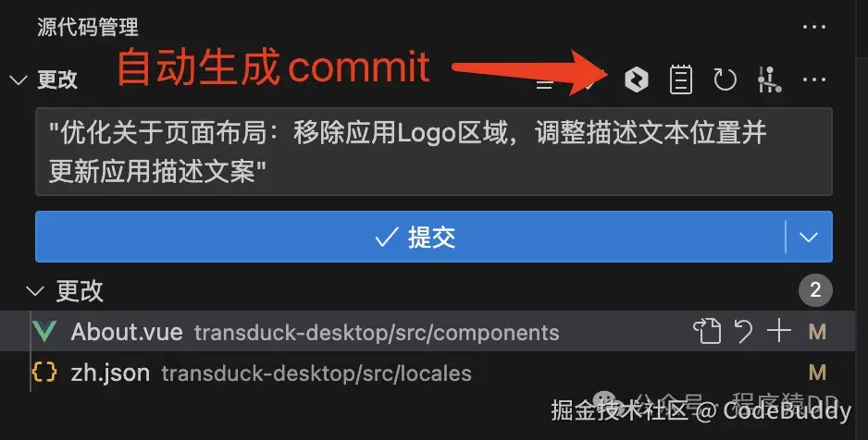Viewport: 868px width, 440px height.
Task: Collapse the top 更改 repository section
Action: [x=19, y=80]
